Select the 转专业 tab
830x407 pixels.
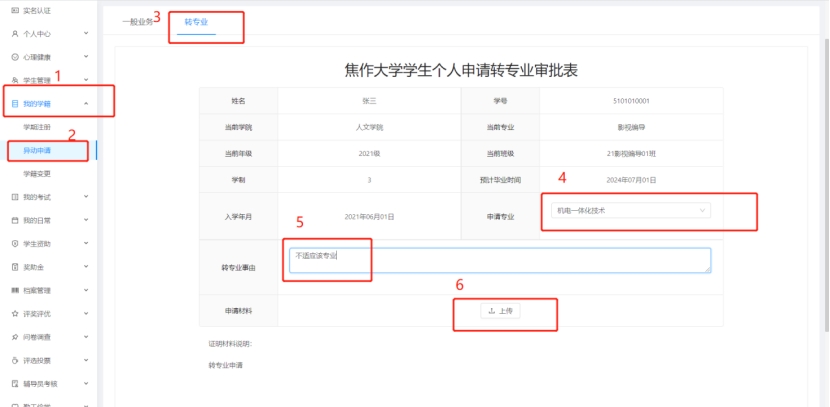[196, 21]
